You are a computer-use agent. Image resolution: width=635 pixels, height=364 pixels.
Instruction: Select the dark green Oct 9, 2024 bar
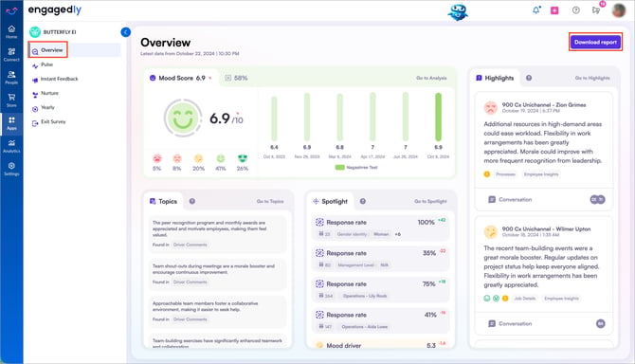coord(438,117)
